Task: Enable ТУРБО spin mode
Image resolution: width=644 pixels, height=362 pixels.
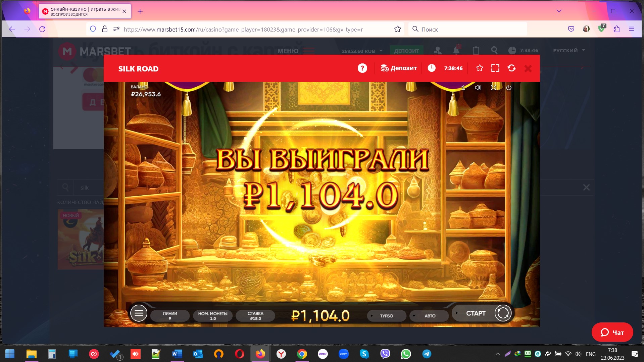Action: tap(387, 316)
